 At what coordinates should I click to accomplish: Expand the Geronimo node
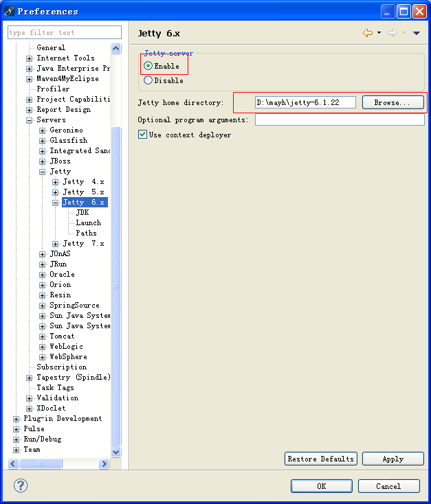click(42, 130)
